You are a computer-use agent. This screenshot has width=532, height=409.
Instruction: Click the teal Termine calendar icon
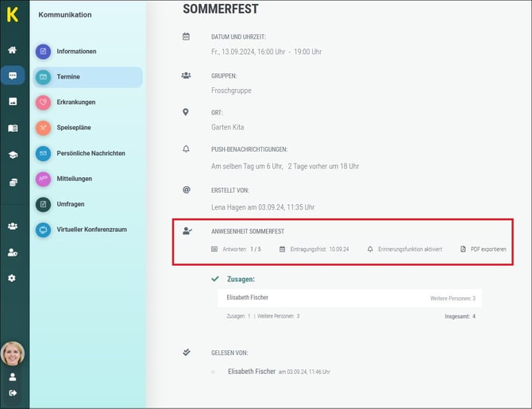[x=43, y=77]
